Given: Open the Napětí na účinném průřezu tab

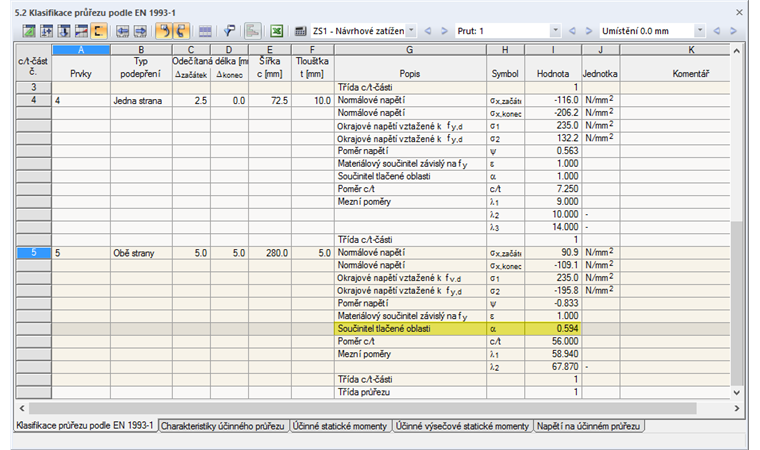Looking at the screenshot, I should [588, 426].
